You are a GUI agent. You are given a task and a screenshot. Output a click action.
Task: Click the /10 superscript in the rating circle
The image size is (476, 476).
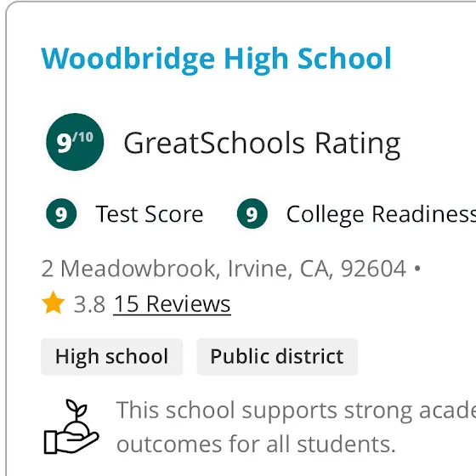pyautogui.click(x=83, y=137)
